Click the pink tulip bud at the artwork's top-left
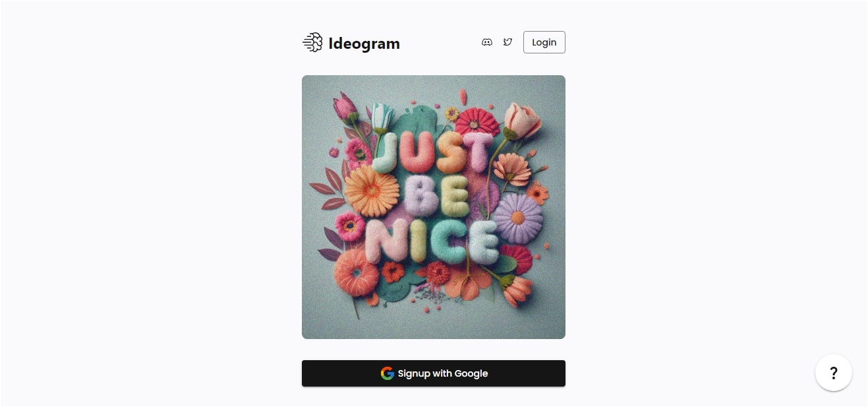868x407 pixels. [x=345, y=108]
